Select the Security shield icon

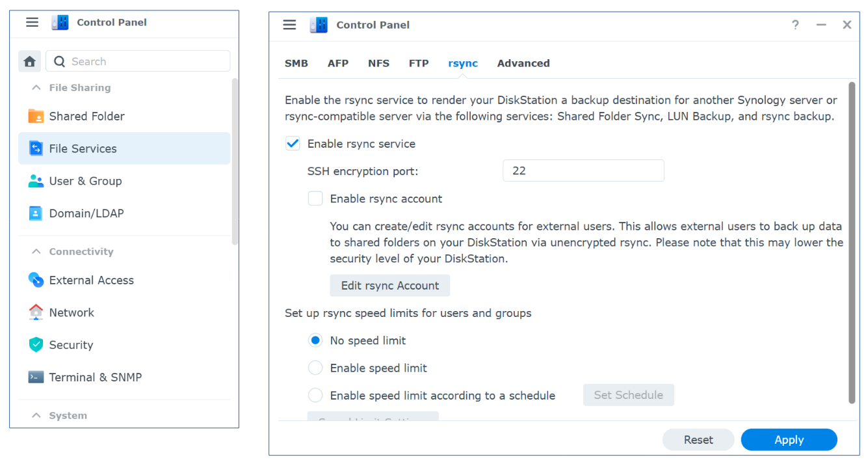(36, 345)
